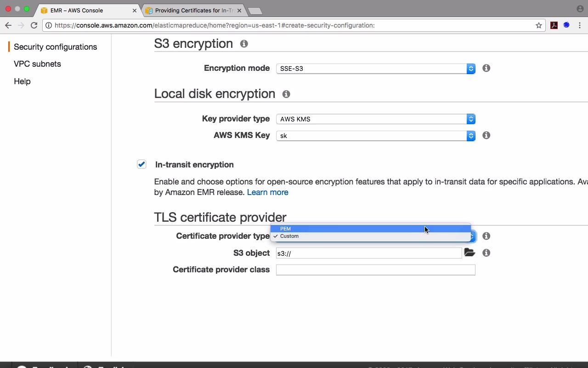
Task: Open the Learn more link
Action: [267, 192]
